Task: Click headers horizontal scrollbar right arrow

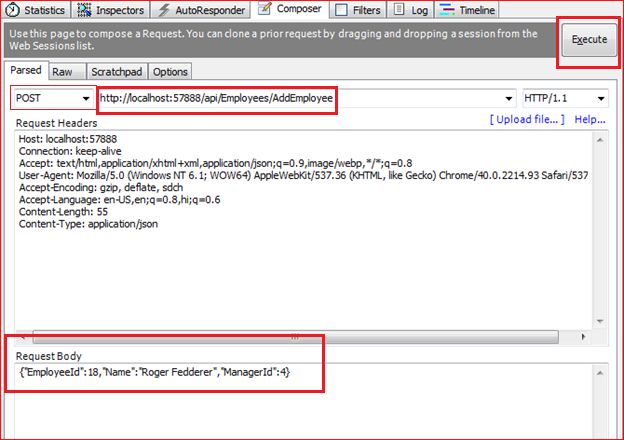Action: (583, 337)
